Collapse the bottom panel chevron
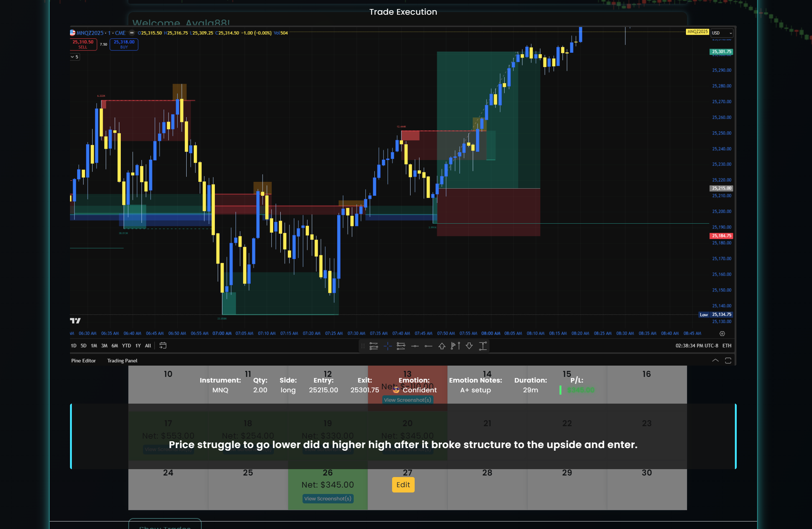The width and height of the screenshot is (812, 529). (715, 361)
